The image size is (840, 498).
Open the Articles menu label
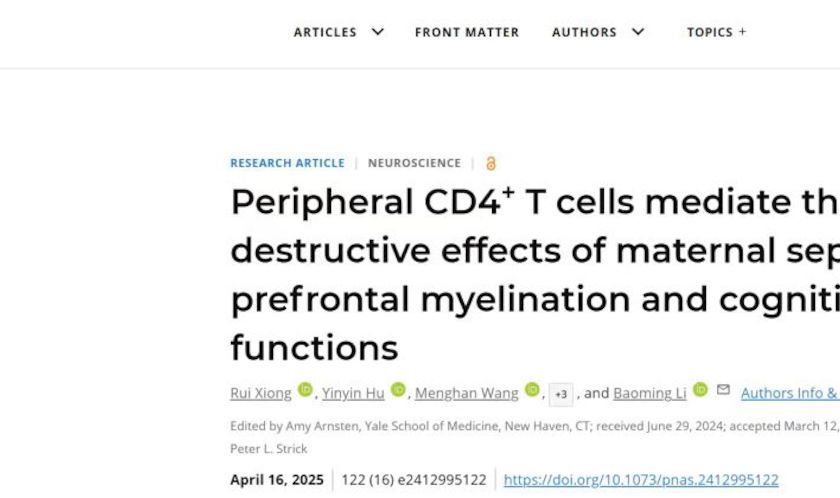325,32
